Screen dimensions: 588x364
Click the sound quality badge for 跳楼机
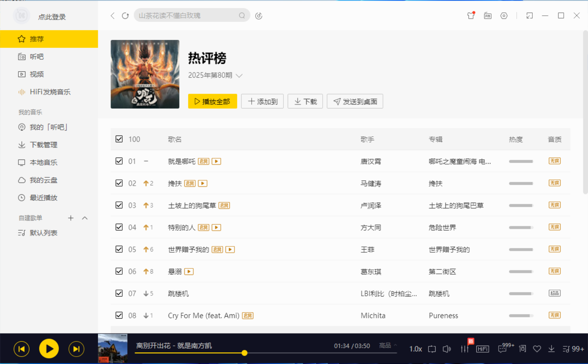[x=555, y=293]
